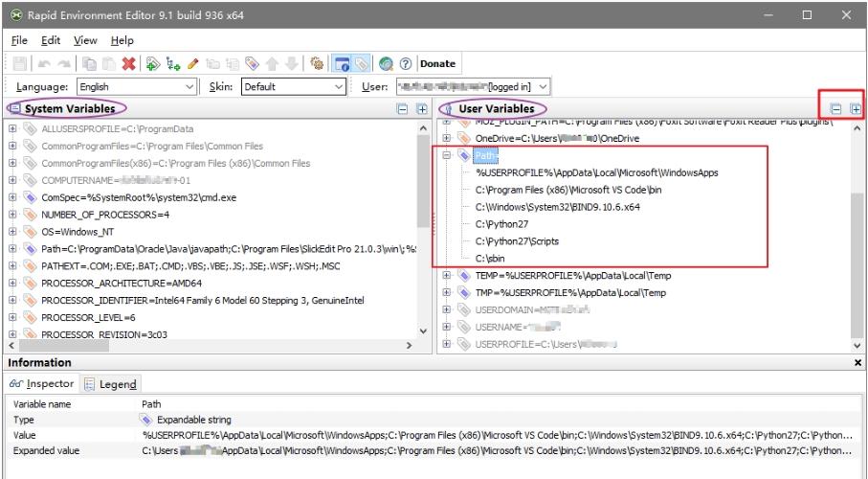Collapse the user Path variable node
The width and height of the screenshot is (868, 479).
pyautogui.click(x=447, y=155)
